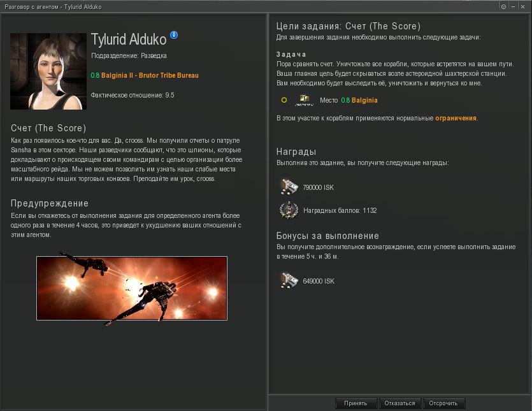The width and height of the screenshot is (532, 411).
Task: Click the 649000 ISK bonus icon
Action: coord(289,280)
